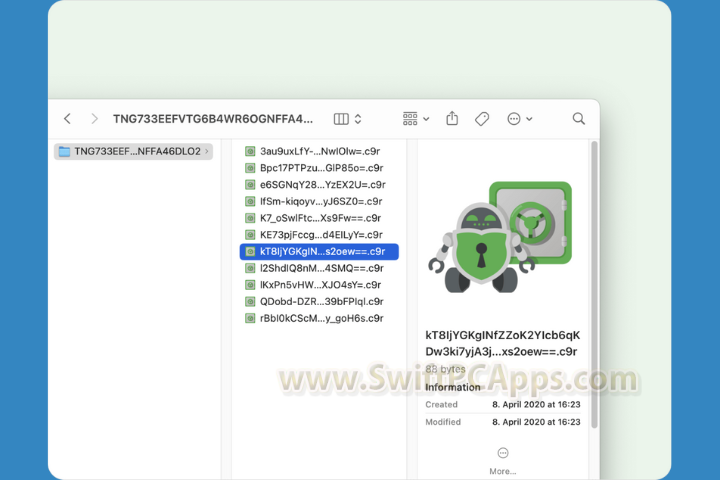Viewport: 720px width, 480px height.
Task: Select file Bpc17PTPzu...GlP85o=.c9r
Action: coord(319,168)
